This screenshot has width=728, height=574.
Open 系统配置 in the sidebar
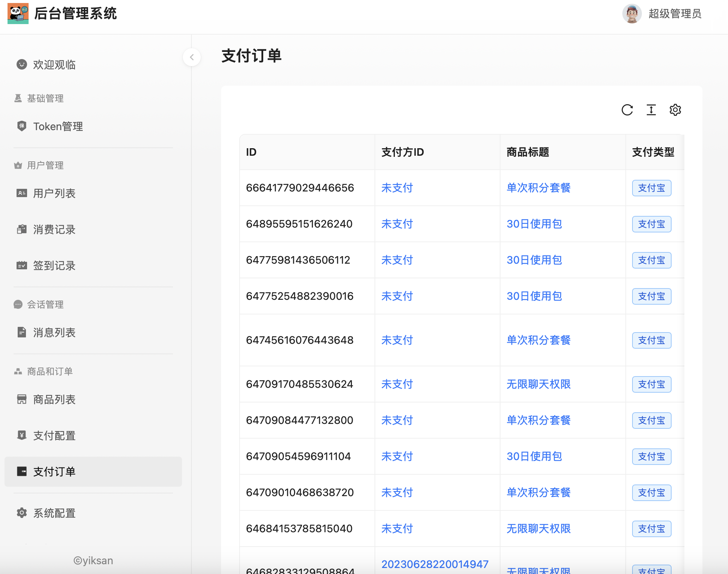click(93, 513)
